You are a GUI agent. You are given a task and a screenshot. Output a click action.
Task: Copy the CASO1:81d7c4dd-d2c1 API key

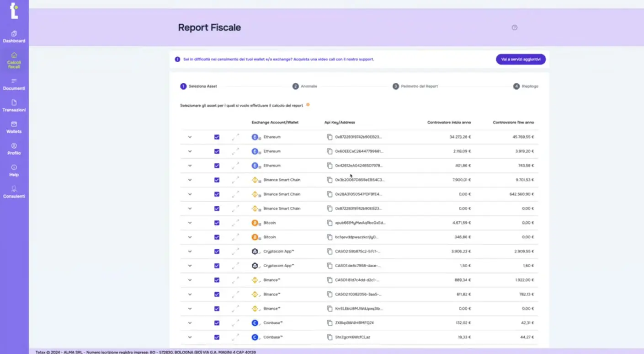(x=330, y=280)
